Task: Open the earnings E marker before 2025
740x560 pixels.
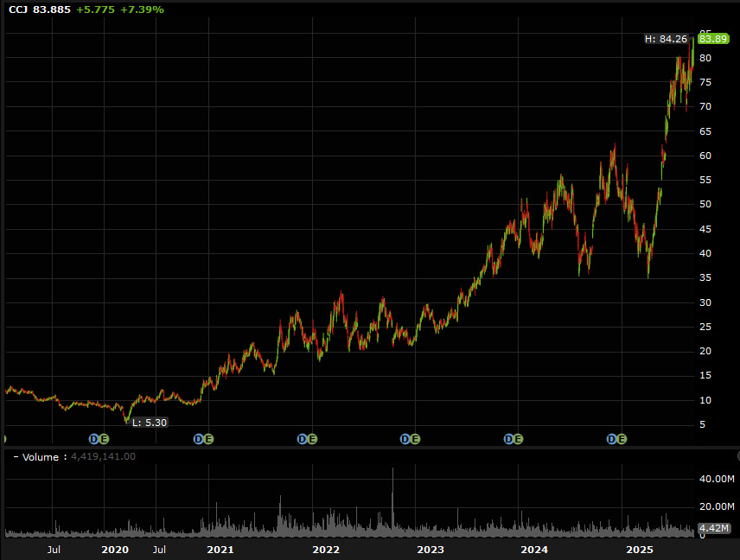Action: click(622, 439)
